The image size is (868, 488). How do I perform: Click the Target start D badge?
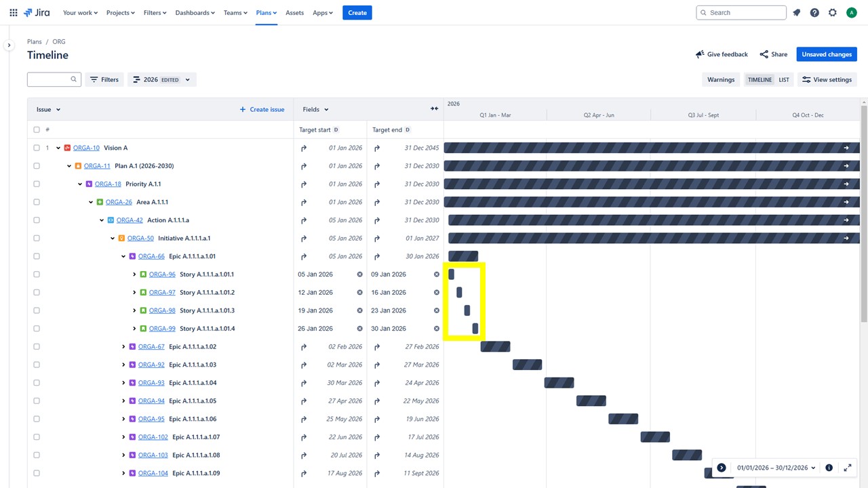[x=336, y=129]
